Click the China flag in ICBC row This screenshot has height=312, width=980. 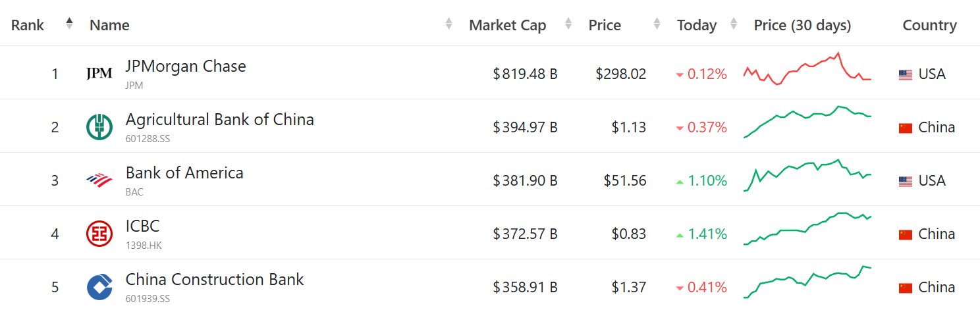906,234
